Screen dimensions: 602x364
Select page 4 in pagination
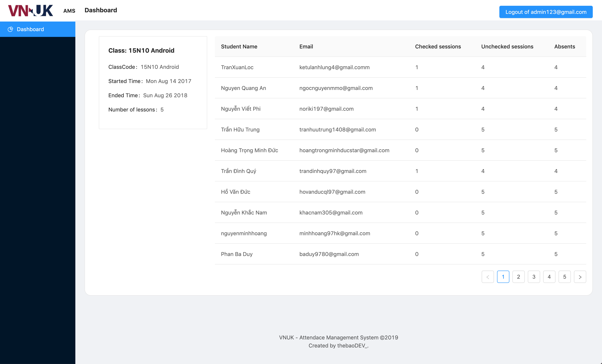pos(549,277)
